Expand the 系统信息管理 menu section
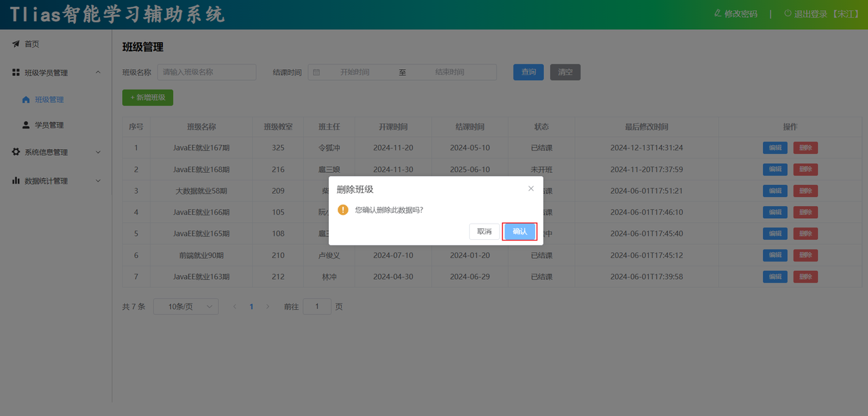Screen dimensions: 868x416 [x=98, y=152]
